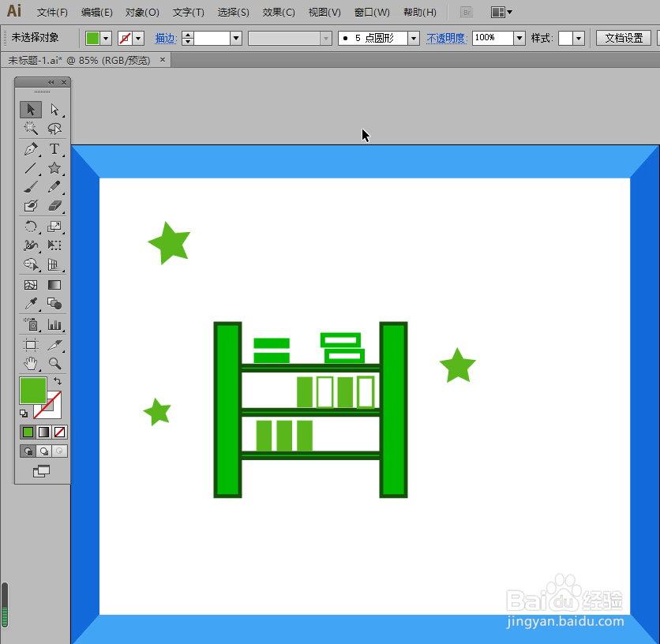This screenshot has width=660, height=644.
Task: Open the 文字(T) menu
Action: coord(188,13)
